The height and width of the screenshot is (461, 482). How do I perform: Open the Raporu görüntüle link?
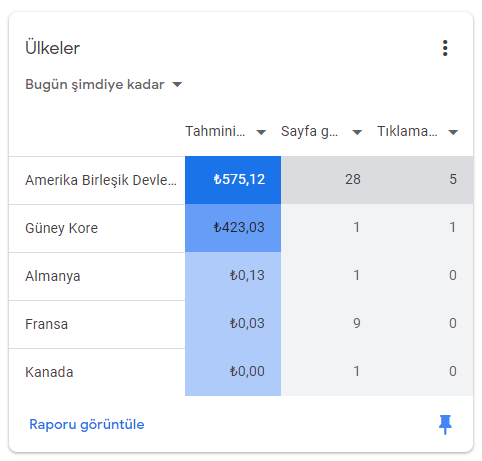click(87, 424)
